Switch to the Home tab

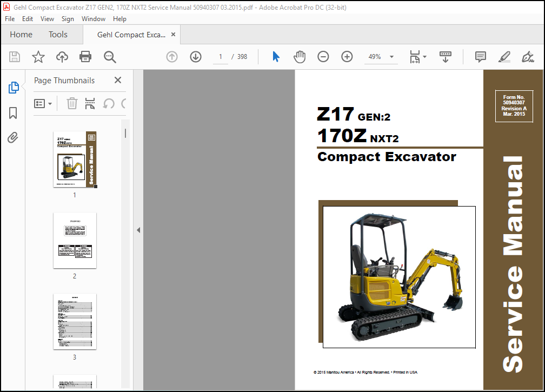pos(21,35)
